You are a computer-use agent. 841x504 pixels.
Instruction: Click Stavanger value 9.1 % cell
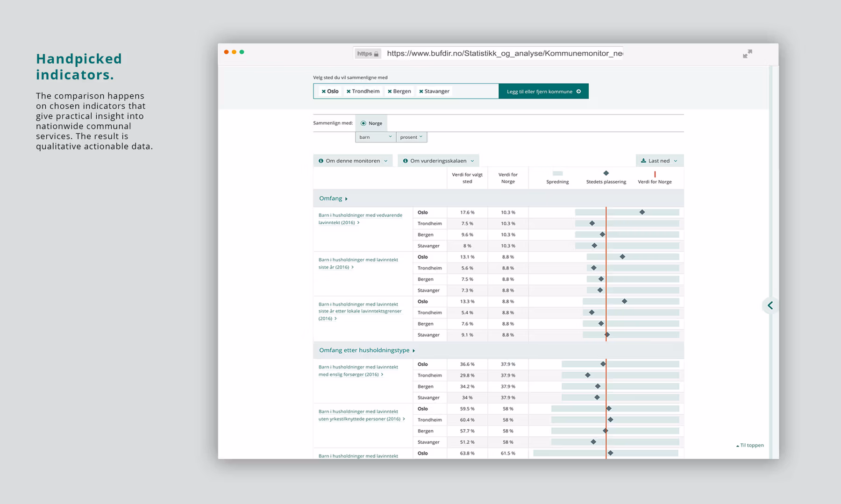(467, 335)
